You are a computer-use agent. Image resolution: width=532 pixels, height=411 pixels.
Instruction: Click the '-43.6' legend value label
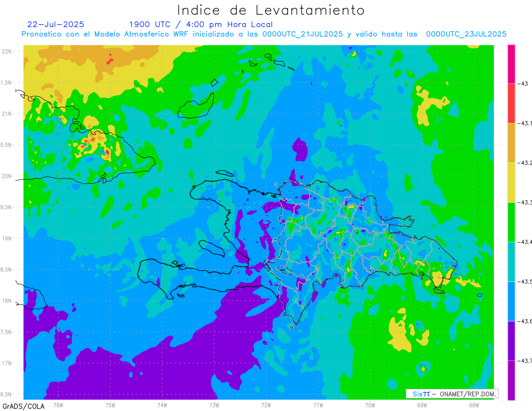point(524,321)
